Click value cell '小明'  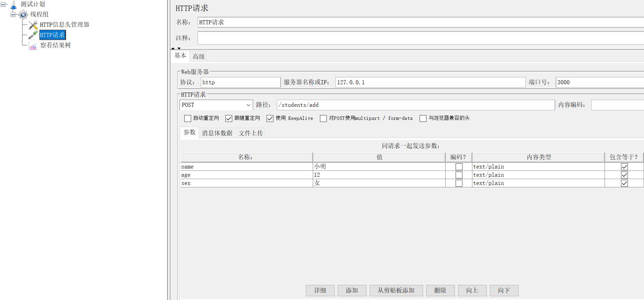point(379,167)
